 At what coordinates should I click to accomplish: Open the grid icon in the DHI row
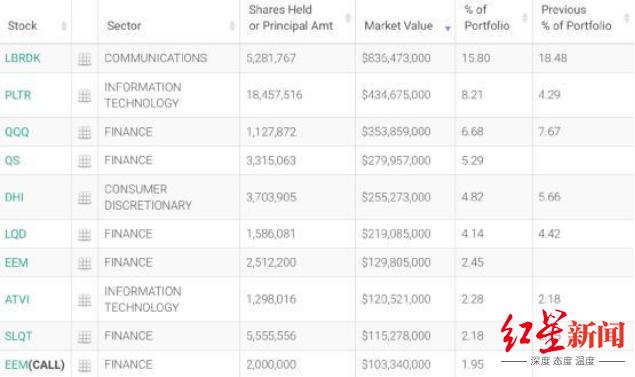[x=84, y=198]
